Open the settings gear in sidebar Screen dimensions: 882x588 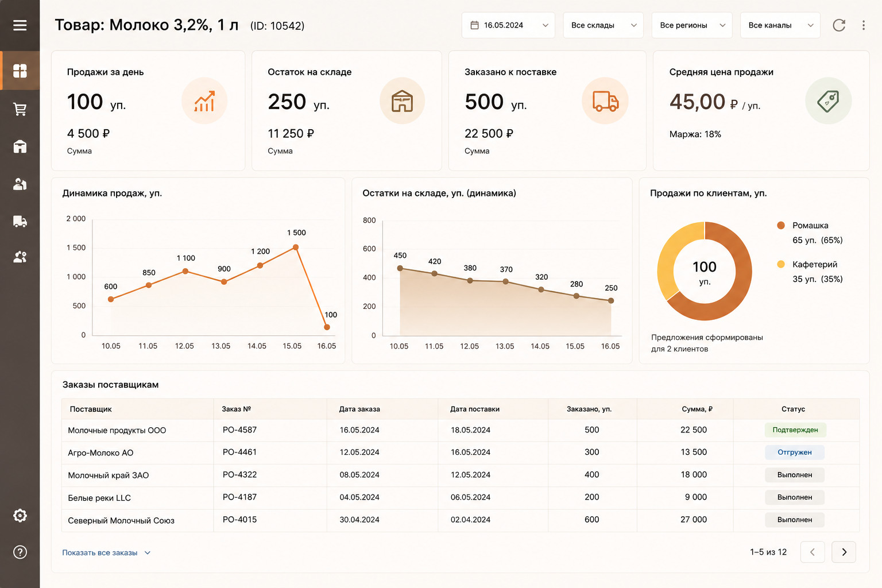point(20,516)
